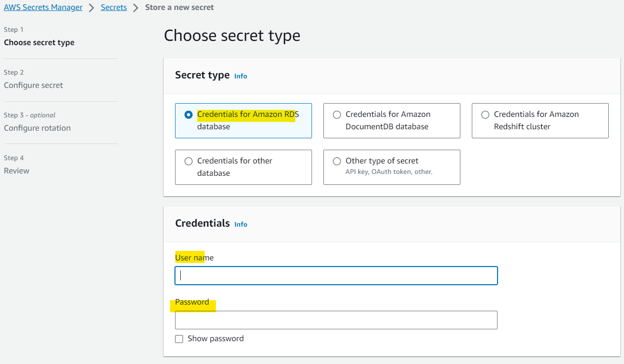
Task: Select Credentials for Amazon RDS database radio
Action: (188, 115)
